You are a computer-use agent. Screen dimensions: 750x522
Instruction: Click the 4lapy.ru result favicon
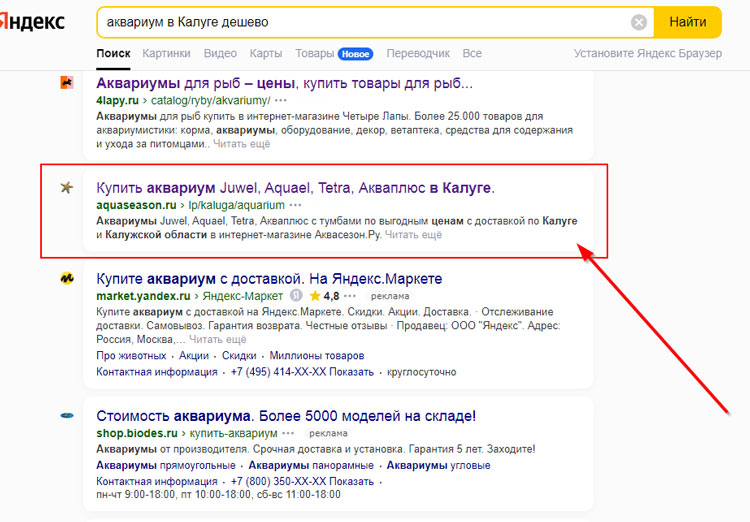[x=67, y=83]
